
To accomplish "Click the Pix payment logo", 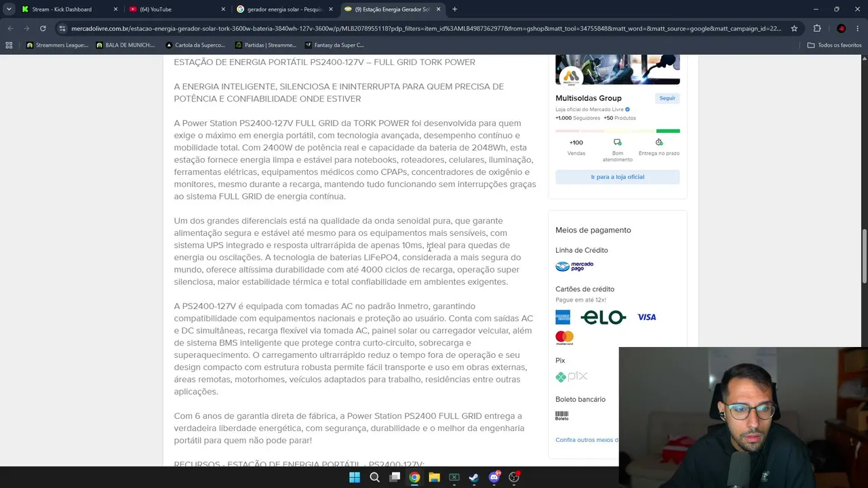I will pyautogui.click(x=572, y=377).
